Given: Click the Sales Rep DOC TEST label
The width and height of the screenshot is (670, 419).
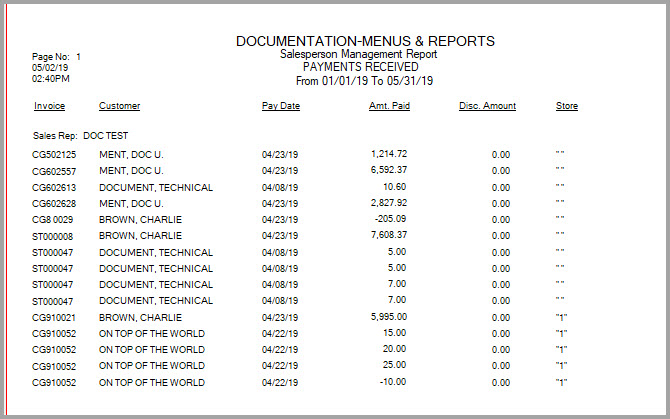Looking at the screenshot, I should 80,136.
